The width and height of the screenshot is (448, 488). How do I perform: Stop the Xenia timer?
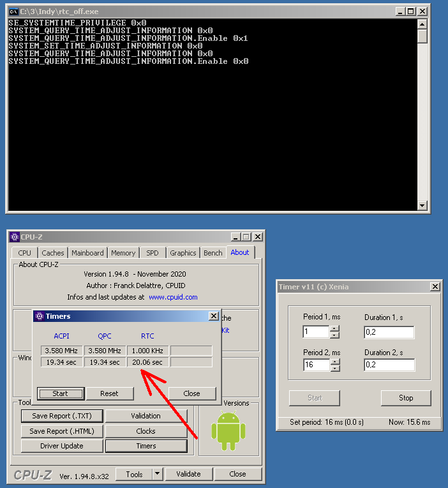point(406,398)
